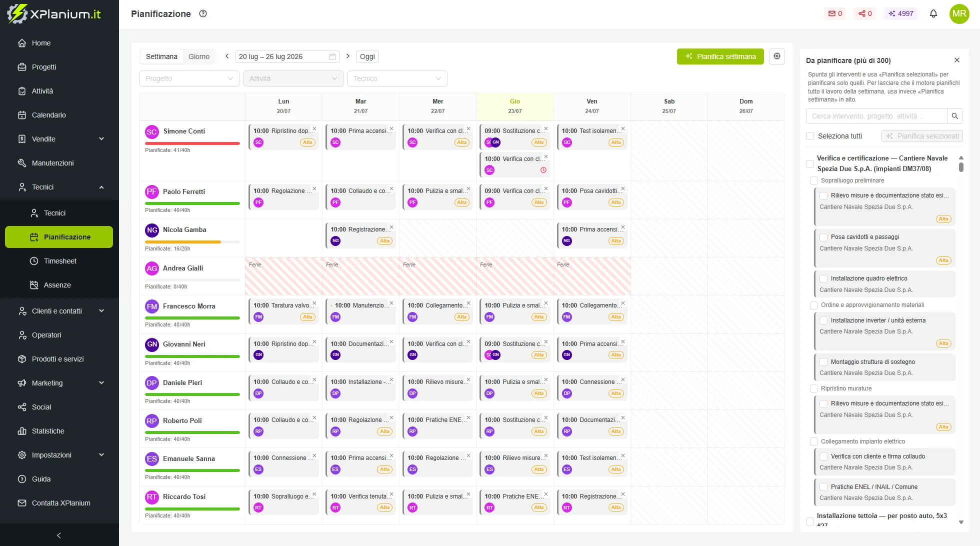The width and height of the screenshot is (980, 546).
Task: Collapse the sidebar with bottom arrow
Action: [59, 535]
